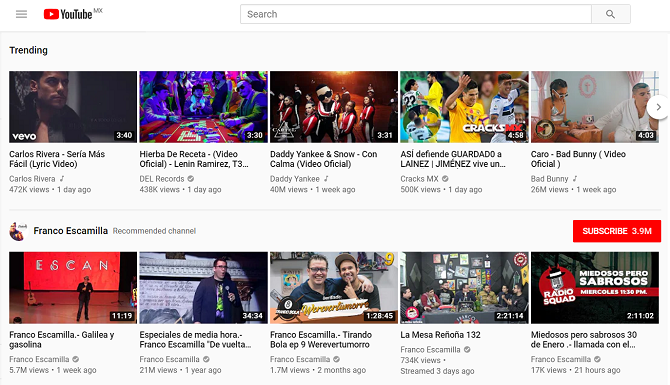Click 26M views • 1 week ago text
The width and height of the screenshot is (670, 385).
(x=573, y=189)
